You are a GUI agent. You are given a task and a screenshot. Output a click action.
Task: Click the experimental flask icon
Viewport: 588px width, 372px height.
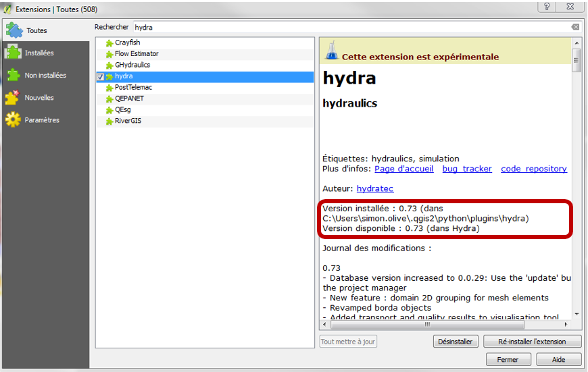331,51
